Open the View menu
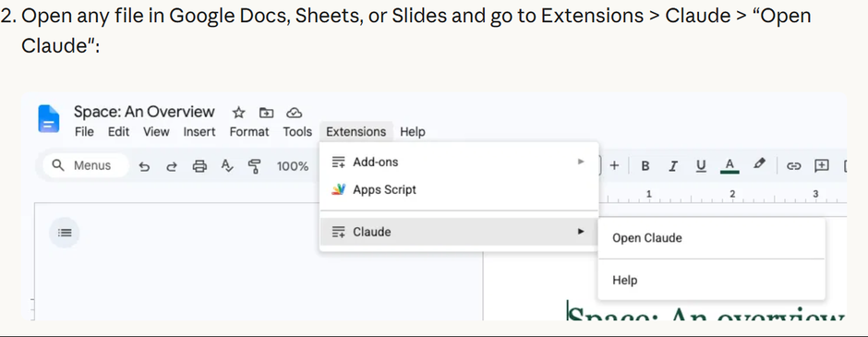 (156, 132)
